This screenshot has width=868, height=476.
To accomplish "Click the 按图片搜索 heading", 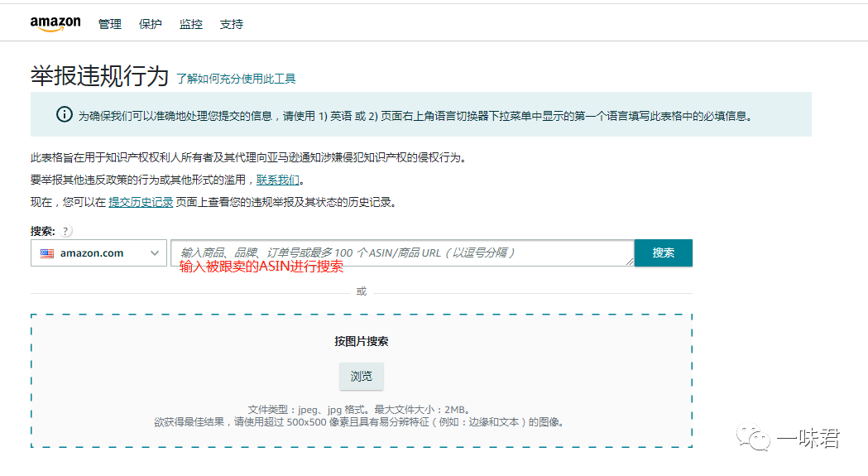I will point(361,341).
